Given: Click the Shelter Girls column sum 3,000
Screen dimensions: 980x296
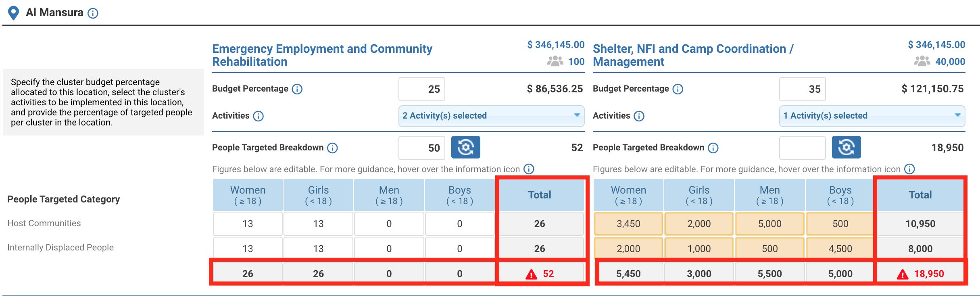Looking at the screenshot, I should tap(699, 274).
